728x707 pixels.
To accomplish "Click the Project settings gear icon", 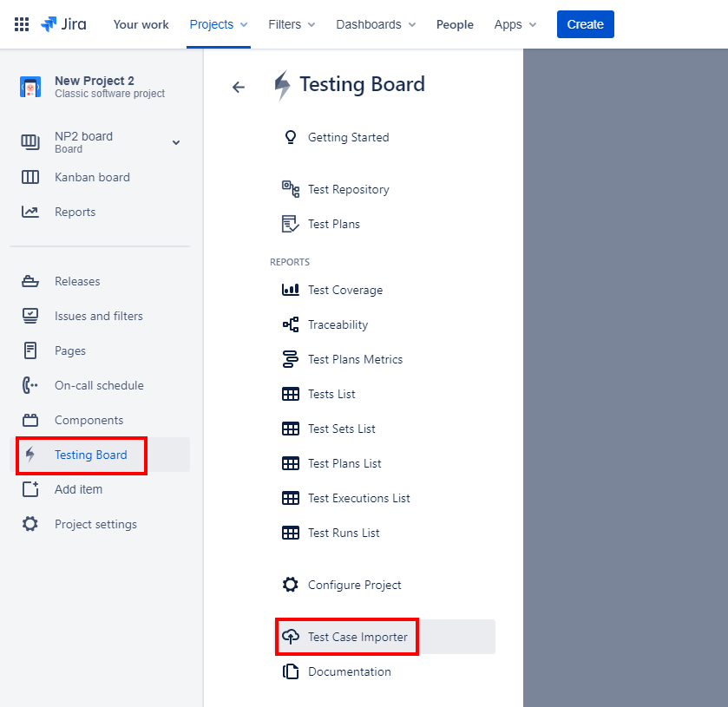I will tap(30, 524).
